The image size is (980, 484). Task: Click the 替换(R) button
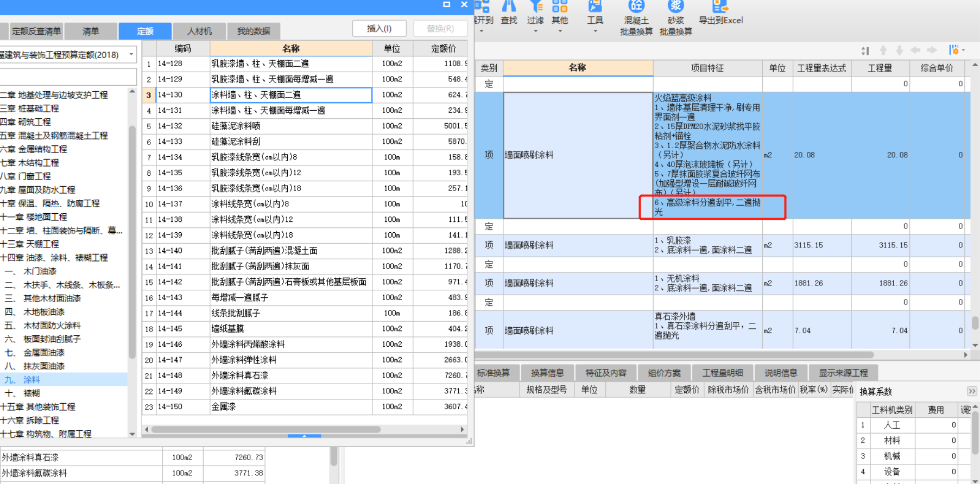coord(440,28)
